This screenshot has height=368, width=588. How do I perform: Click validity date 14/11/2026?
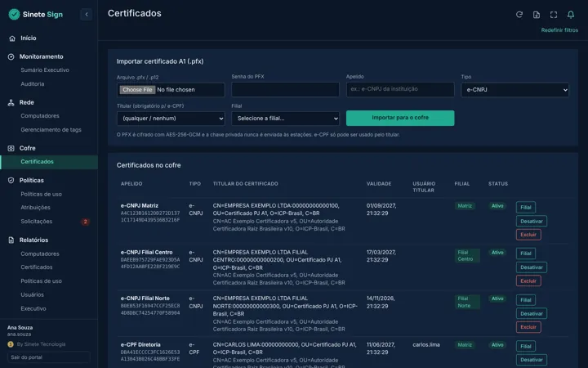pyautogui.click(x=381, y=298)
